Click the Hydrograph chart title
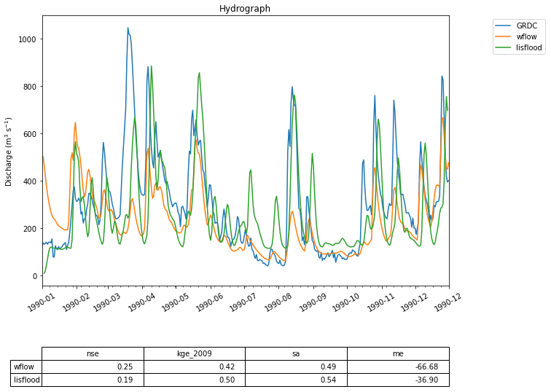This screenshot has height=392, width=551. pyautogui.click(x=244, y=9)
